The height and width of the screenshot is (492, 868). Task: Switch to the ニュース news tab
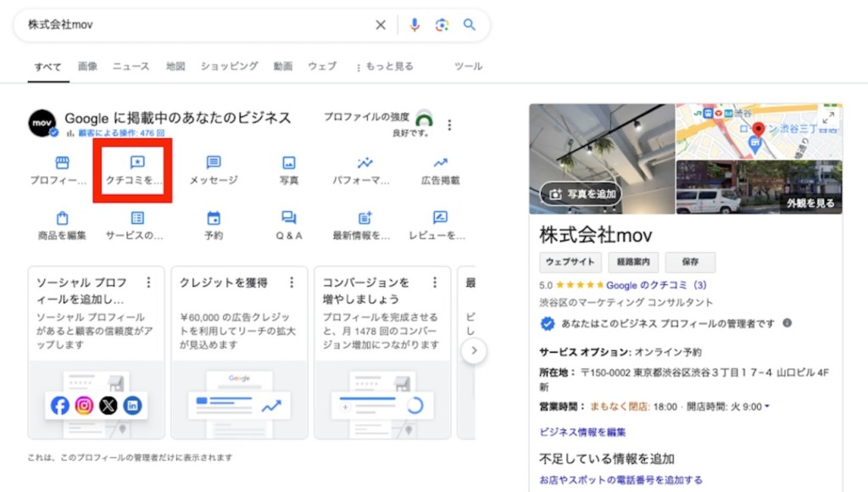tap(131, 66)
